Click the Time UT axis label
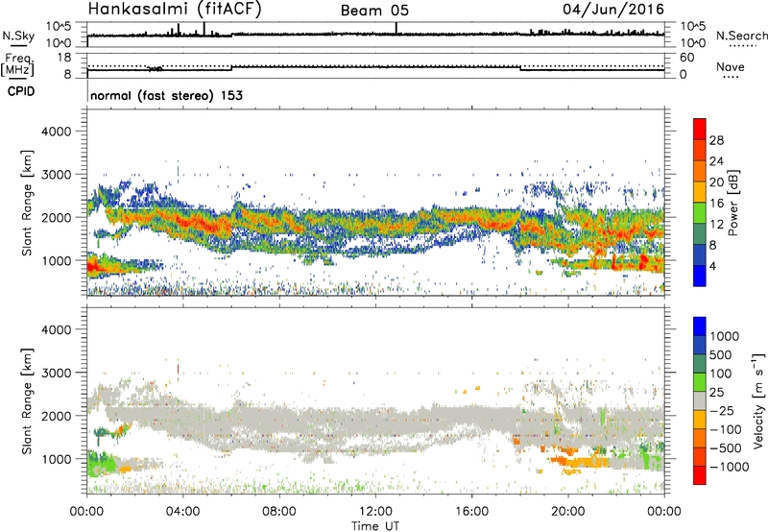The width and height of the screenshot is (768, 532). pos(375,526)
